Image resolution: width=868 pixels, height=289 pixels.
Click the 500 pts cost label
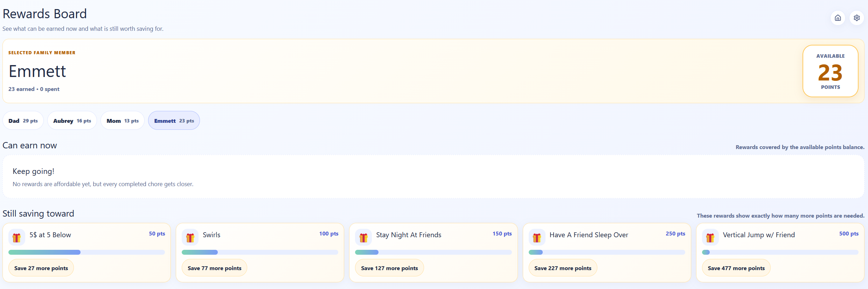(849, 234)
